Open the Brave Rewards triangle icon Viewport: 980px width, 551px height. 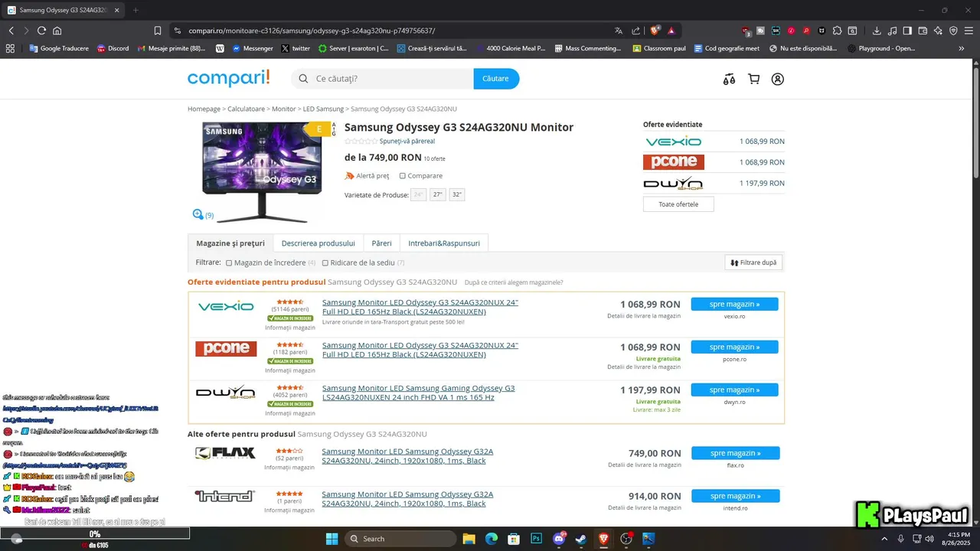point(671,31)
